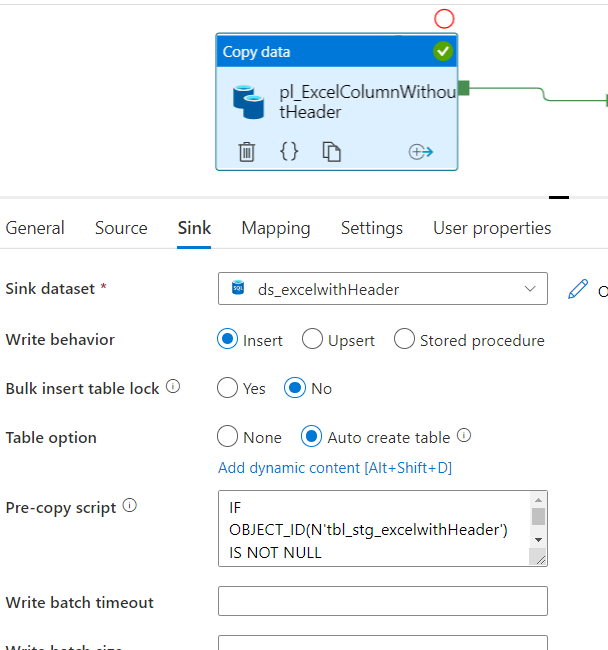Click the Table option label
Screen dimensions: 608x650
click(51, 438)
